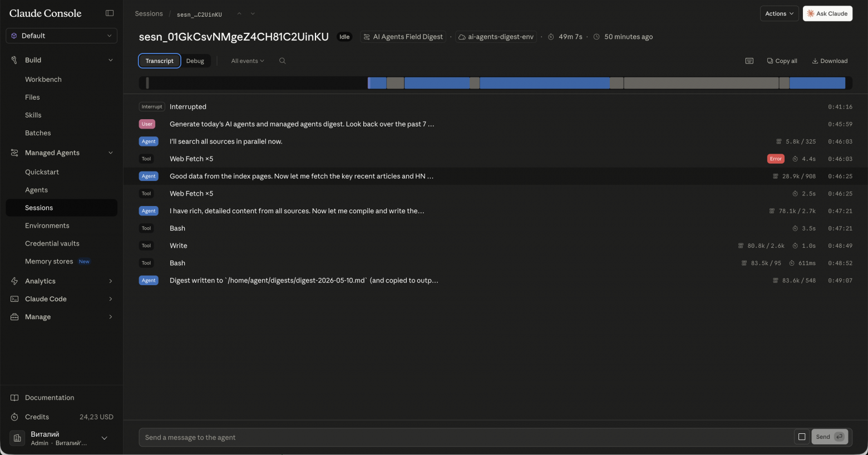Click the Managed Agents section icon
The width and height of the screenshot is (868, 455).
click(x=14, y=153)
